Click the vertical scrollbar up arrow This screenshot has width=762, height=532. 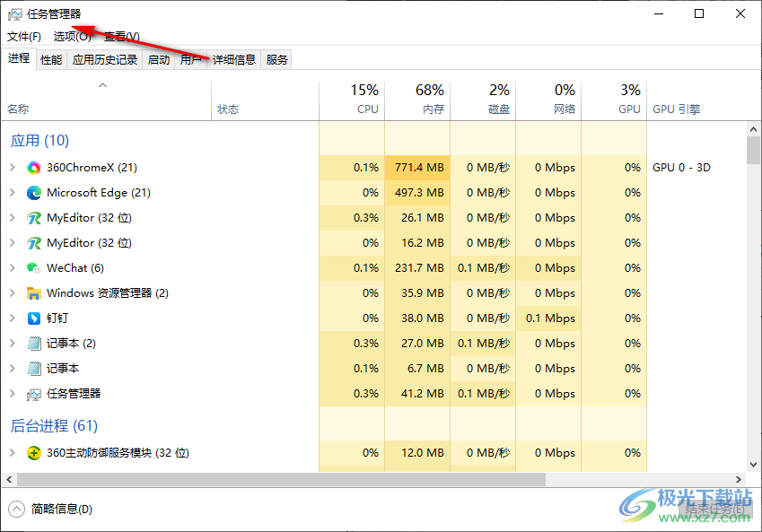click(x=754, y=129)
